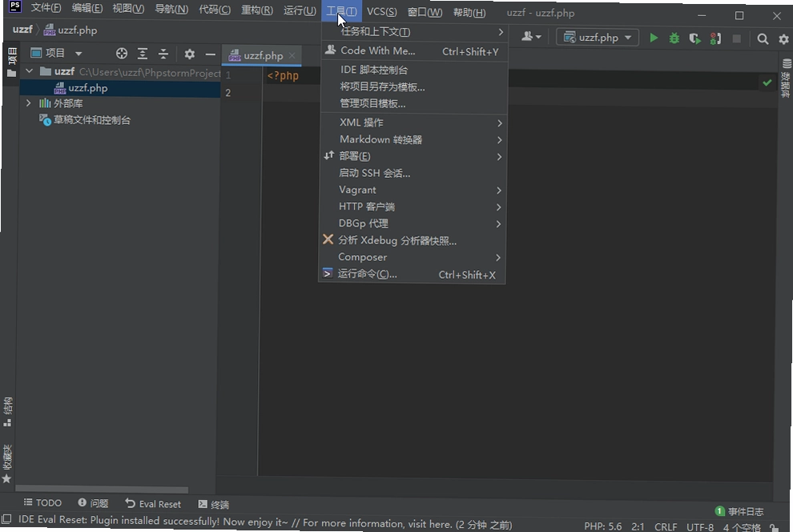Open the Problems tool window
793x532 pixels.
[93, 503]
